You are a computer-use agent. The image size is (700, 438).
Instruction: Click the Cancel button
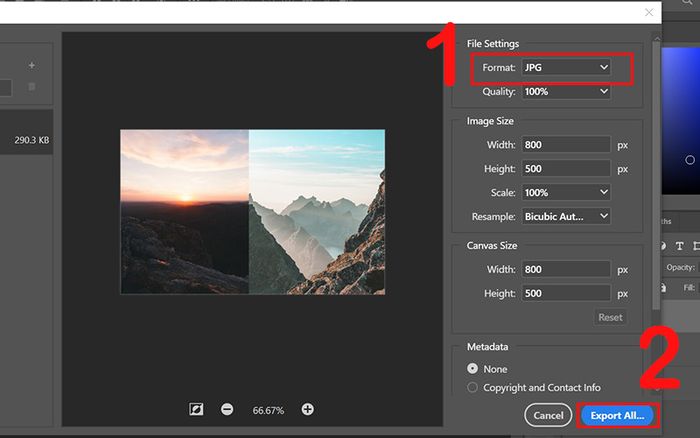coord(548,415)
